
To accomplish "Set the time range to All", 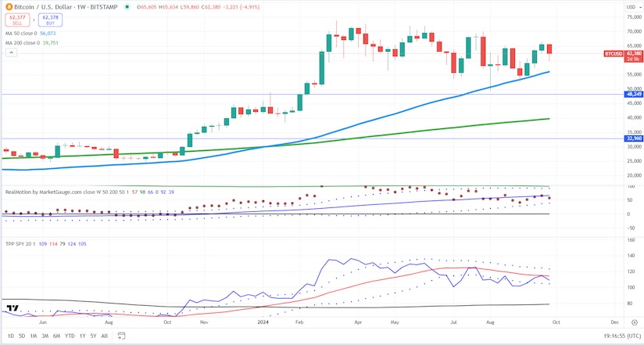I will 104,336.
